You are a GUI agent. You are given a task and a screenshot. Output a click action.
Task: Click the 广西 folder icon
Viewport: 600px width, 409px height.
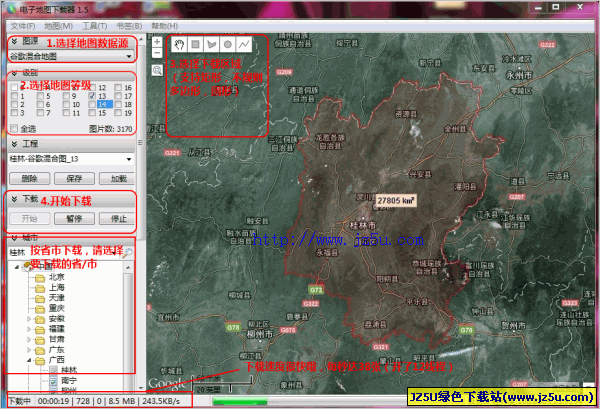pos(40,360)
